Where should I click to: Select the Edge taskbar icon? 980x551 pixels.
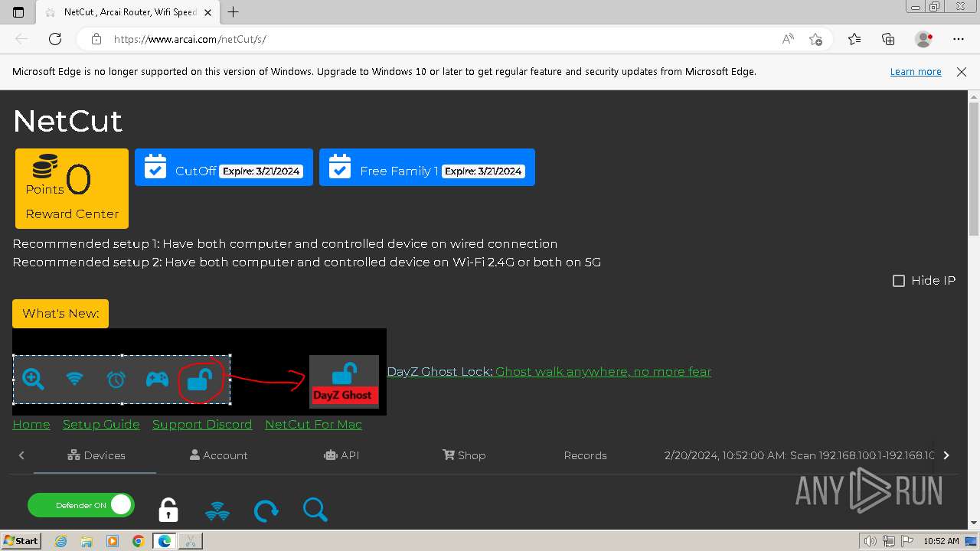coord(165,541)
